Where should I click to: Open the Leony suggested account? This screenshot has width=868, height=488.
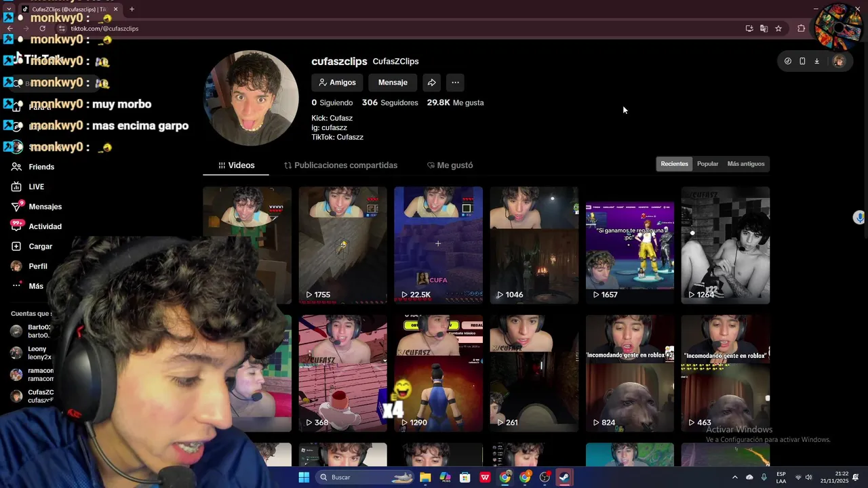pyautogui.click(x=31, y=353)
